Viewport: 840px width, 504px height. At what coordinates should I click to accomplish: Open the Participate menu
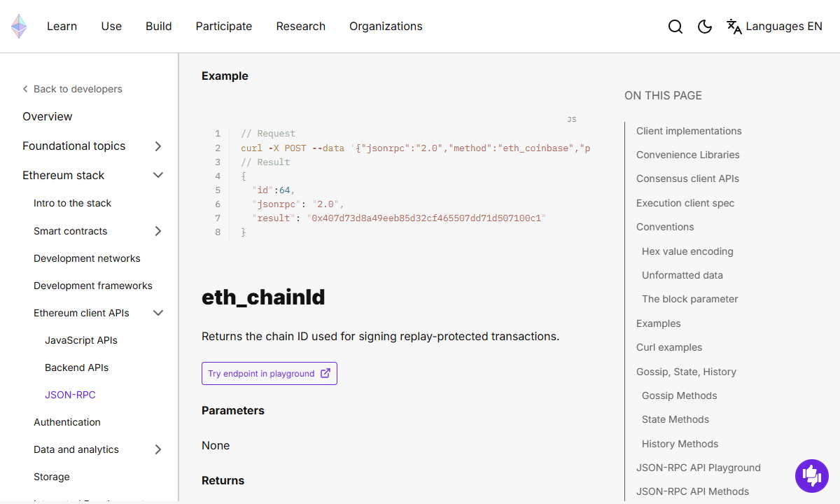224,27
